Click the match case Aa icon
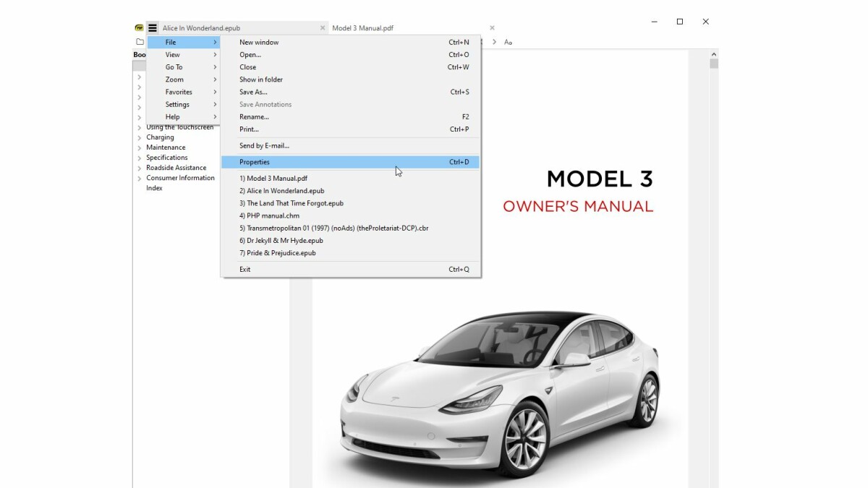This screenshot has height=488, width=868. pos(508,42)
